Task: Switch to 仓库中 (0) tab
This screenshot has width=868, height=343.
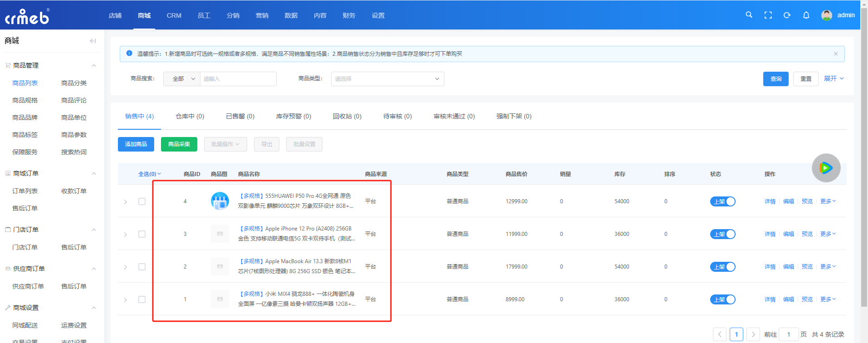Action: click(x=190, y=116)
